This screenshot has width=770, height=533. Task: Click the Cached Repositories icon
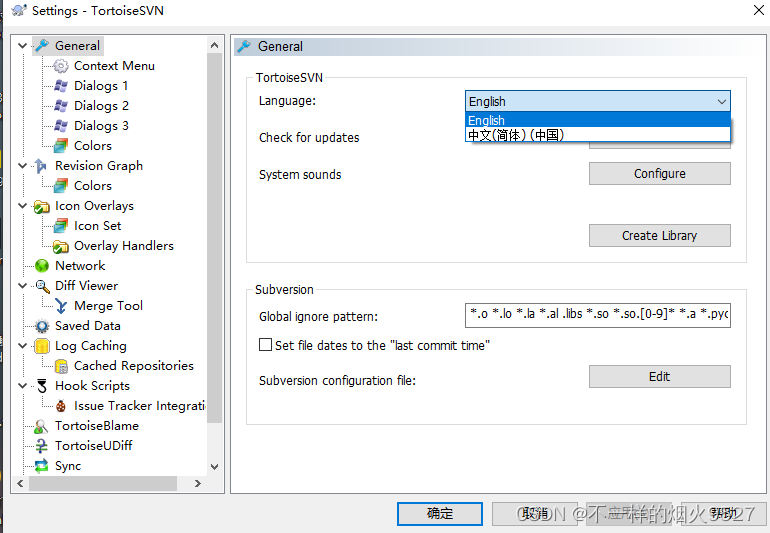(61, 366)
